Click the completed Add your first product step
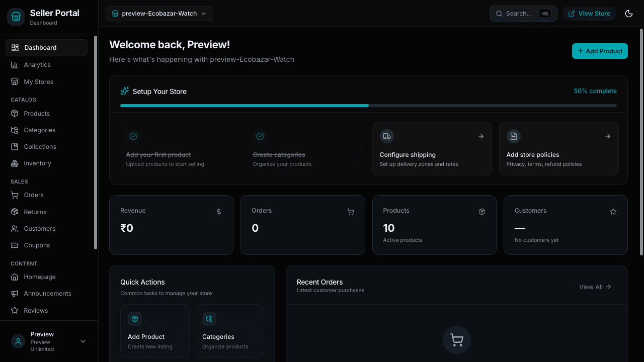The image size is (644, 362). pyautogui.click(x=179, y=149)
